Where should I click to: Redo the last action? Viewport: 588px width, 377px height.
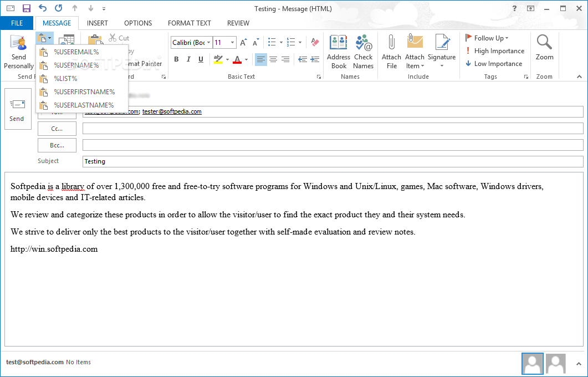tap(59, 8)
